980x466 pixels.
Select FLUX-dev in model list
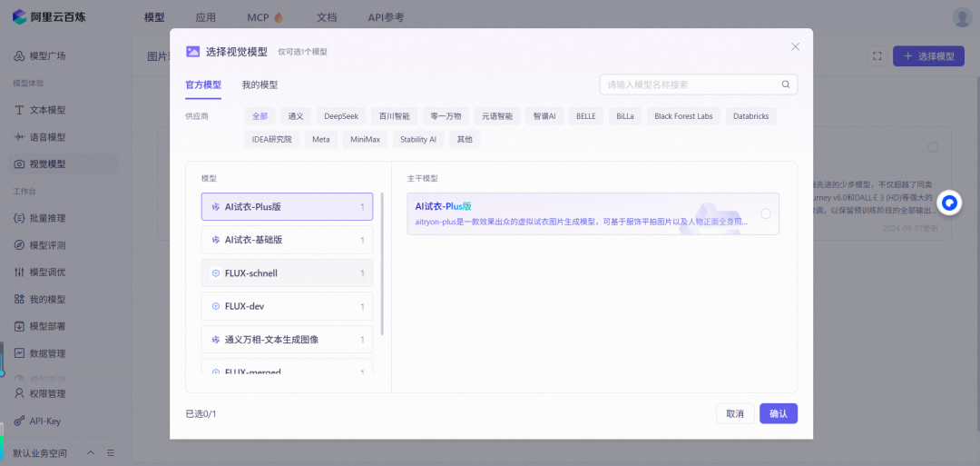tap(287, 306)
